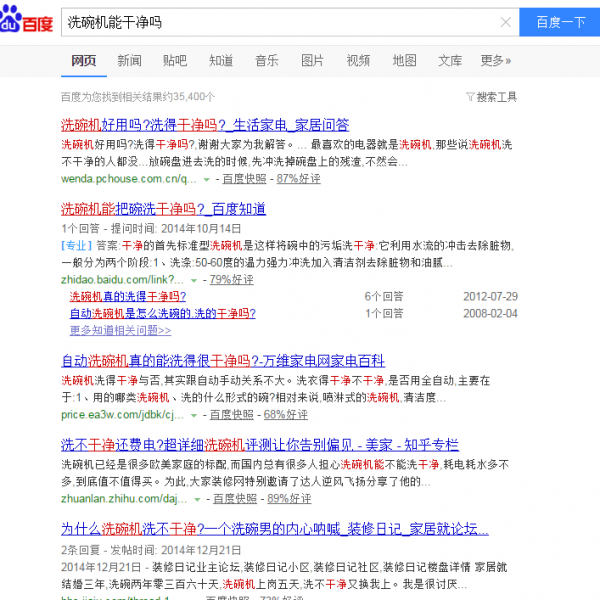Select the 网页 tab
The image size is (600, 600).
pyautogui.click(x=84, y=60)
